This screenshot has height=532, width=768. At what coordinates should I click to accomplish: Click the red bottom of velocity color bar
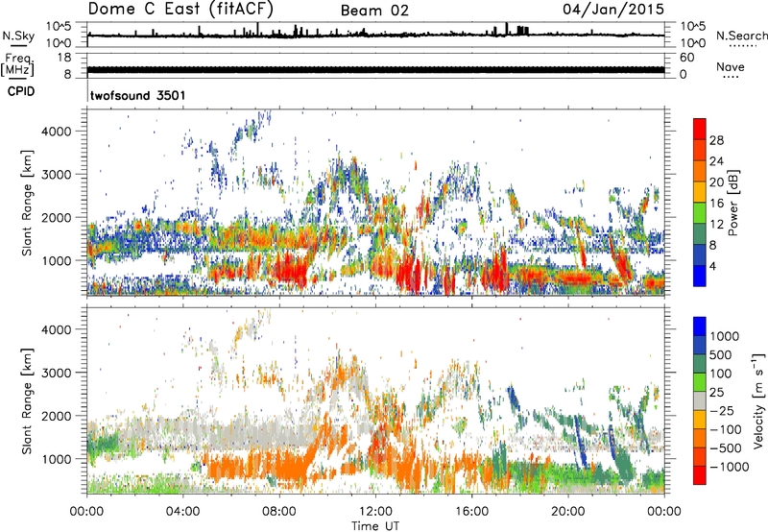pyautogui.click(x=700, y=475)
